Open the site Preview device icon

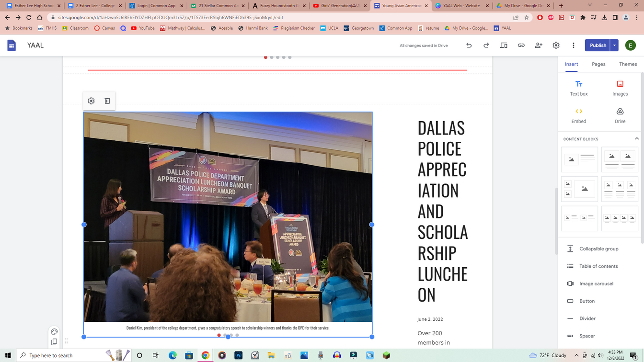pos(504,45)
